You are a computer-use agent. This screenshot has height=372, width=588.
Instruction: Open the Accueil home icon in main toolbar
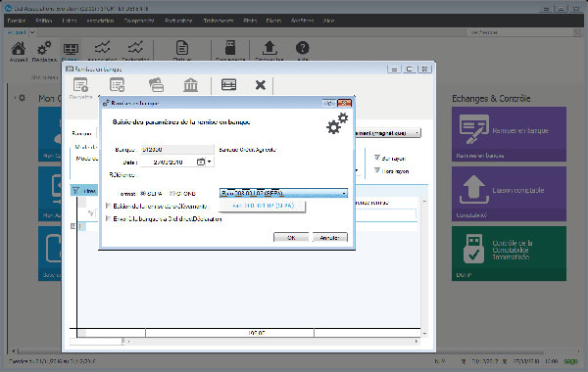coord(19,49)
